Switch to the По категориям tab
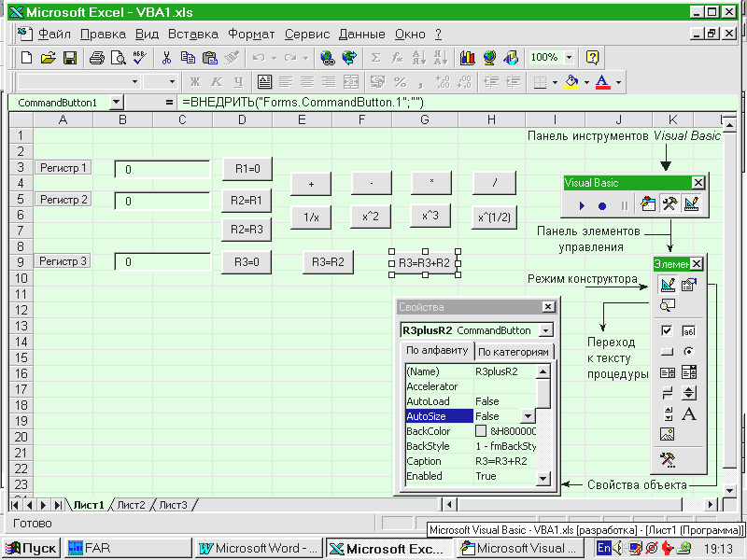Viewport: 747px width, 560px height. point(514,352)
